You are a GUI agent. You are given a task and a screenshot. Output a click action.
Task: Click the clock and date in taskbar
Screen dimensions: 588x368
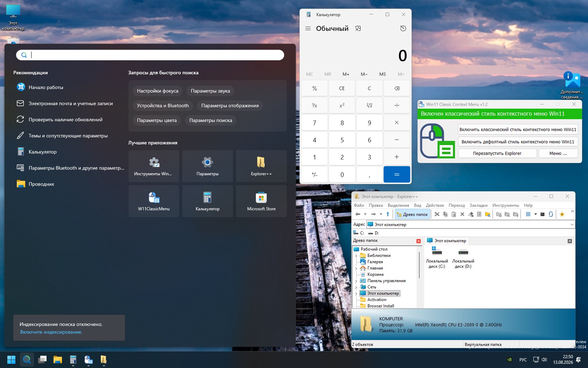[x=563, y=360]
